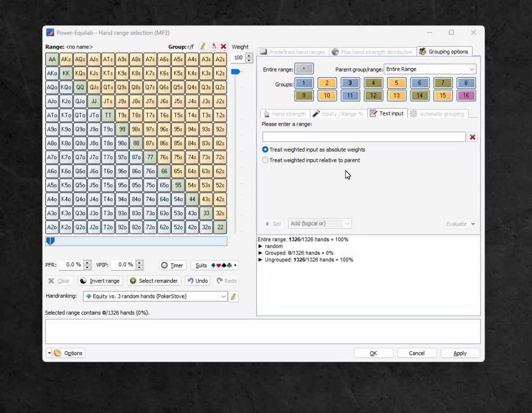Click the Options button
Viewport: 532px width, 413px height.
(x=69, y=353)
